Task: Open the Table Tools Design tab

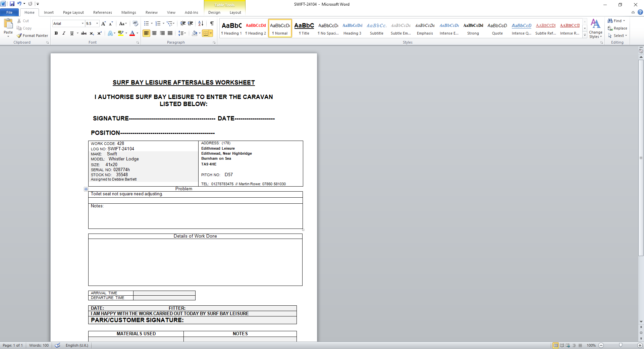Action: [214, 12]
